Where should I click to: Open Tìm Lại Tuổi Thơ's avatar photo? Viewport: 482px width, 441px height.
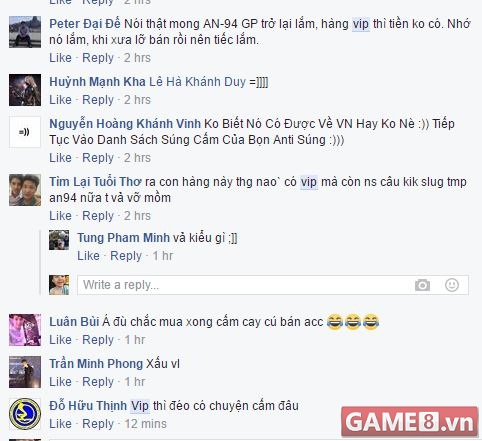pos(25,190)
